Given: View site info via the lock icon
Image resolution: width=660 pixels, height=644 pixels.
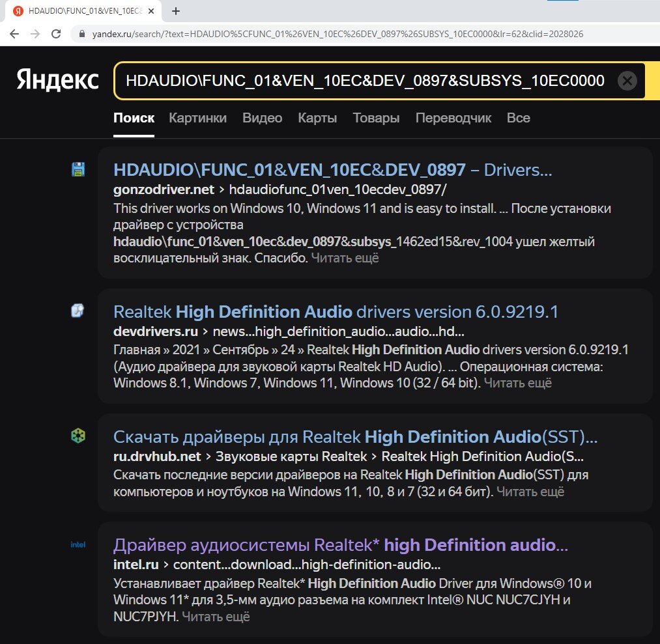Looking at the screenshot, I should coord(82,34).
